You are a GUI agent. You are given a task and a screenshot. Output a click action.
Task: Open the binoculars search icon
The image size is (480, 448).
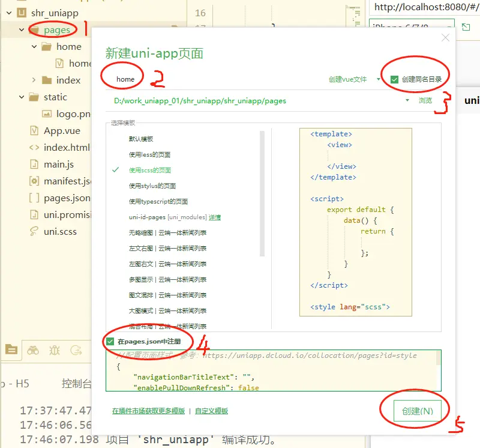(x=33, y=350)
